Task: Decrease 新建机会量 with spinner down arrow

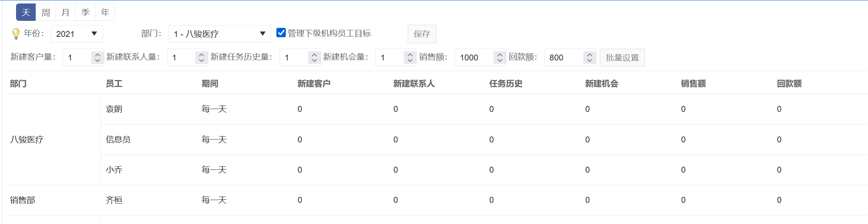Action: pyautogui.click(x=410, y=60)
